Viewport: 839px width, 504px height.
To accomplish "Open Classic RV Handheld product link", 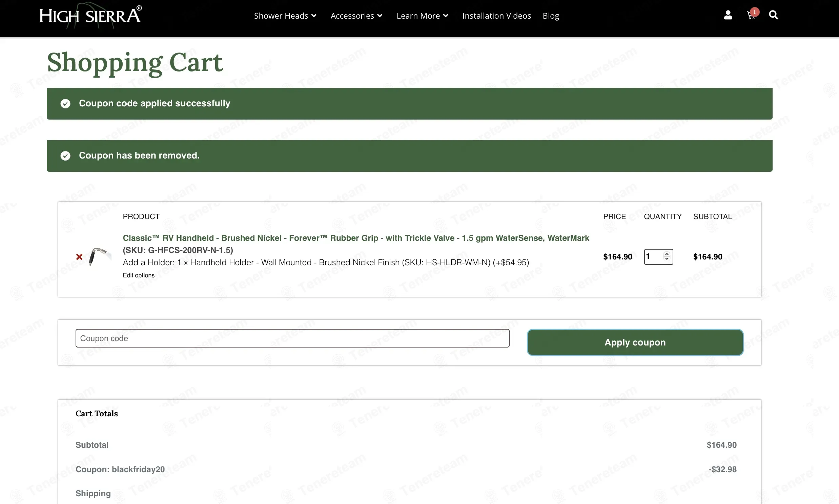I will [356, 244].
